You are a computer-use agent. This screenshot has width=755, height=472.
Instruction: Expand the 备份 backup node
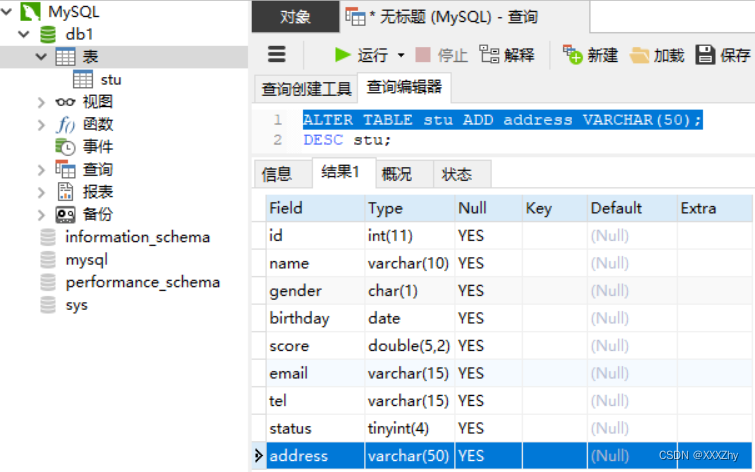[x=41, y=215]
